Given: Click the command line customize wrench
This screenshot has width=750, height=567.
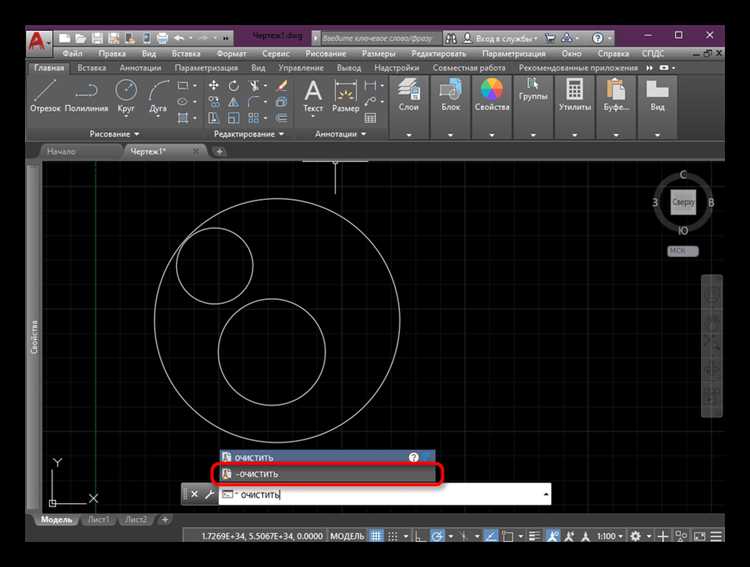Looking at the screenshot, I should pyautogui.click(x=209, y=494).
